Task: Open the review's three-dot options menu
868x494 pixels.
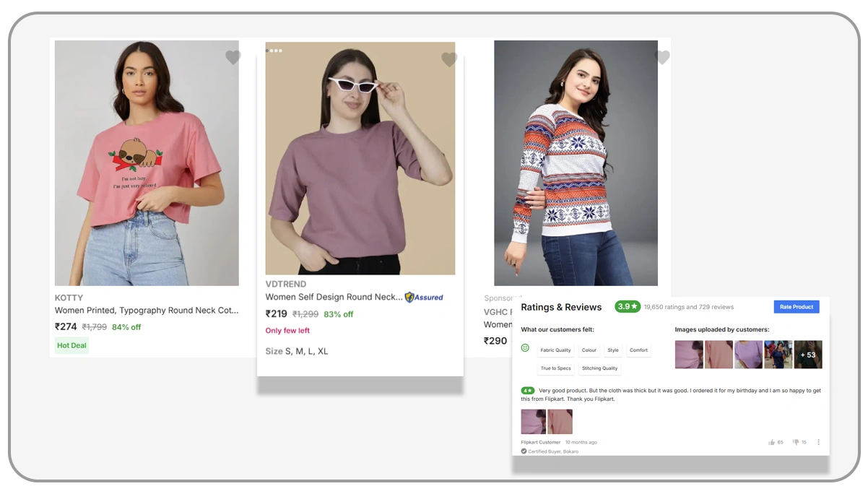Action: (x=818, y=442)
